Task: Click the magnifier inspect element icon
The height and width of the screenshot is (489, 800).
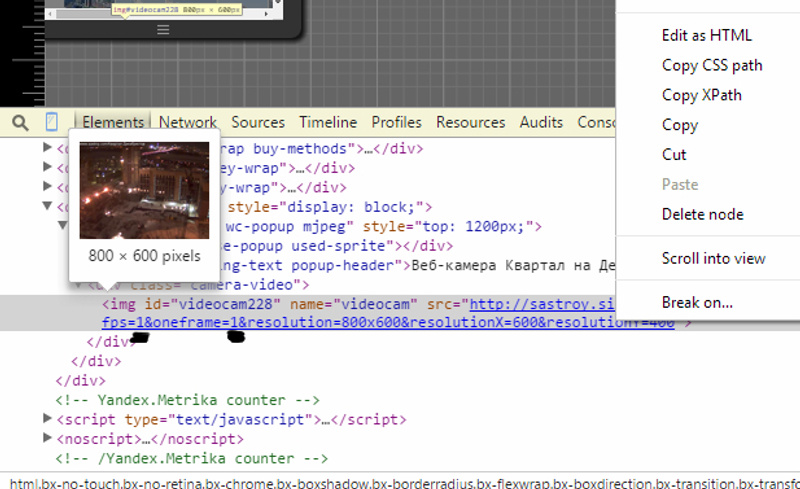Action: [x=20, y=122]
